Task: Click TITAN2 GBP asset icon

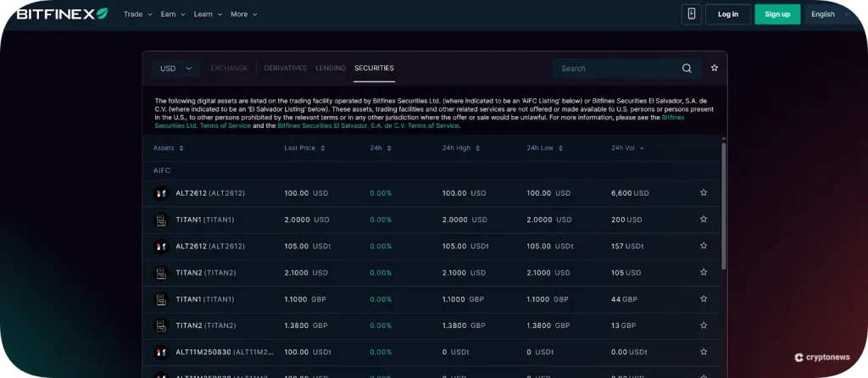Action: pyautogui.click(x=160, y=326)
